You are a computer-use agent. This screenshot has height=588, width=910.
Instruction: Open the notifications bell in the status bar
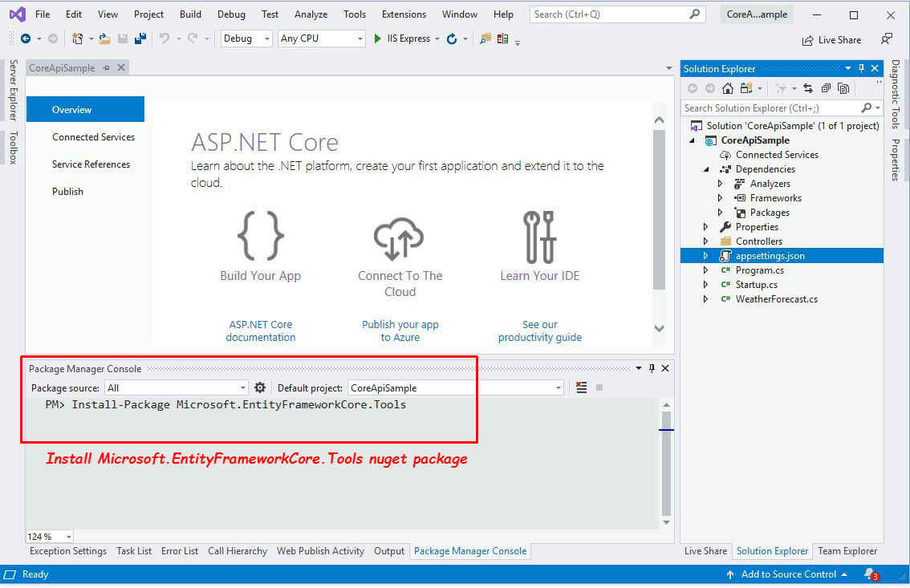coord(871,574)
